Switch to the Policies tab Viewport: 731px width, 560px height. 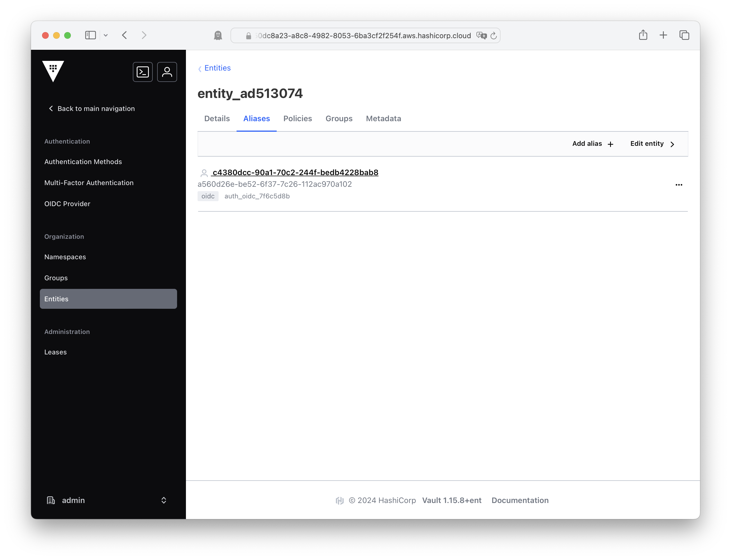[x=297, y=119]
